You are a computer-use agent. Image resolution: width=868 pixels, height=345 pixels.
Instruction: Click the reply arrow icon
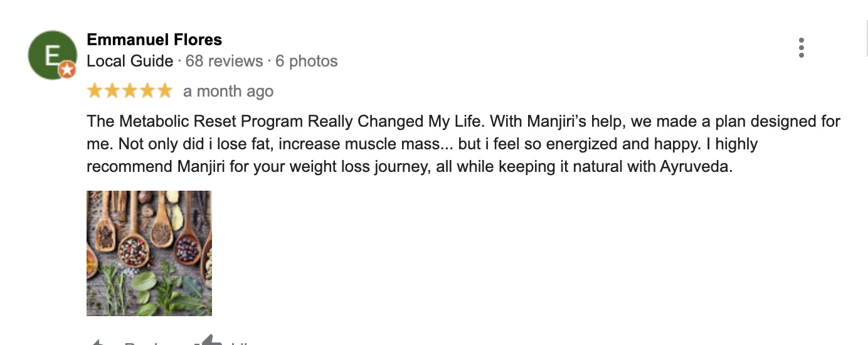pyautogui.click(x=97, y=342)
